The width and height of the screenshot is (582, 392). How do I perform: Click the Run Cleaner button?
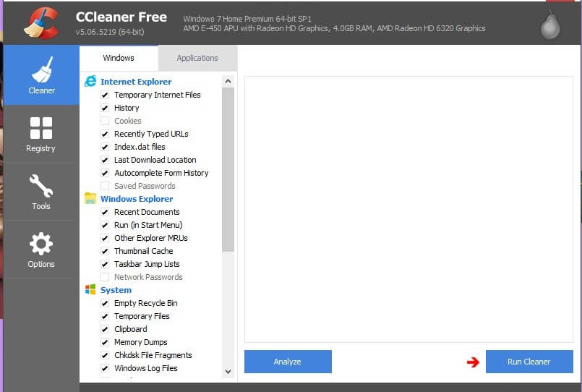(529, 362)
